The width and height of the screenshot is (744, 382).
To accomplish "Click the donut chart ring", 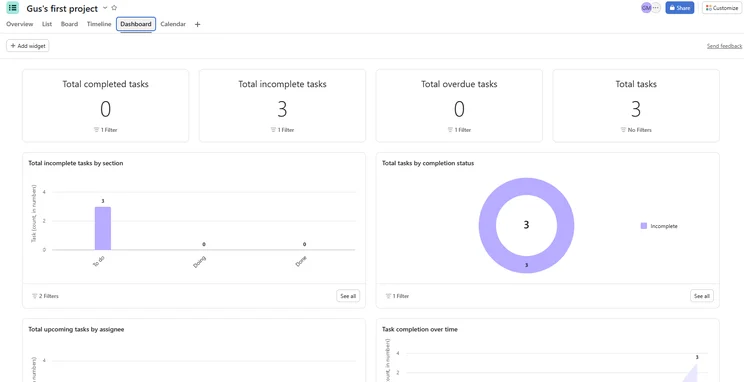I will pyautogui.click(x=487, y=225).
